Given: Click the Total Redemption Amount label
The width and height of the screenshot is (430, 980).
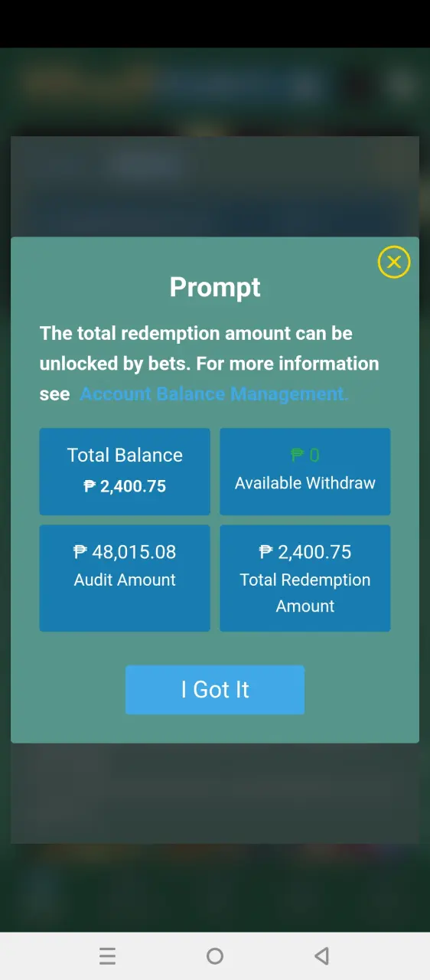Looking at the screenshot, I should pyautogui.click(x=305, y=593).
